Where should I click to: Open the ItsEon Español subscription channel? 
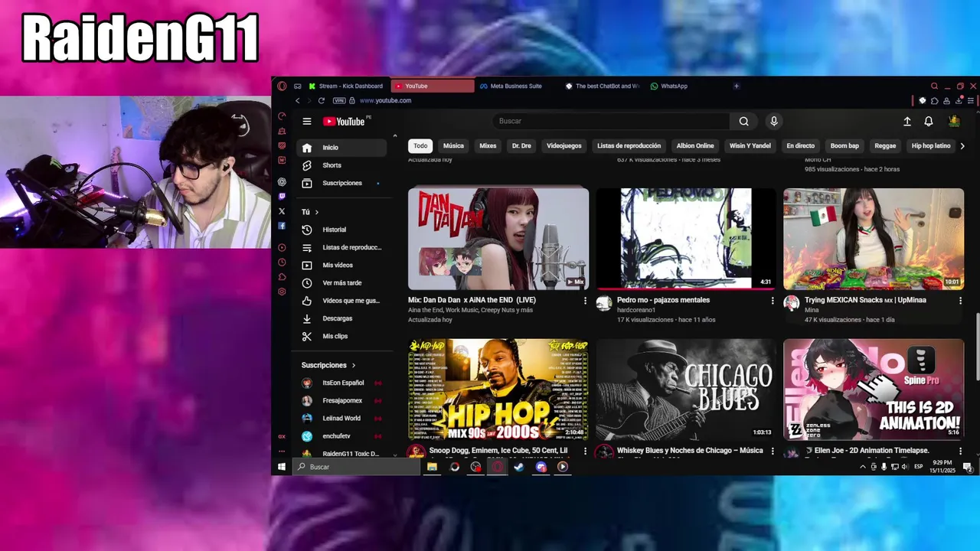click(341, 383)
